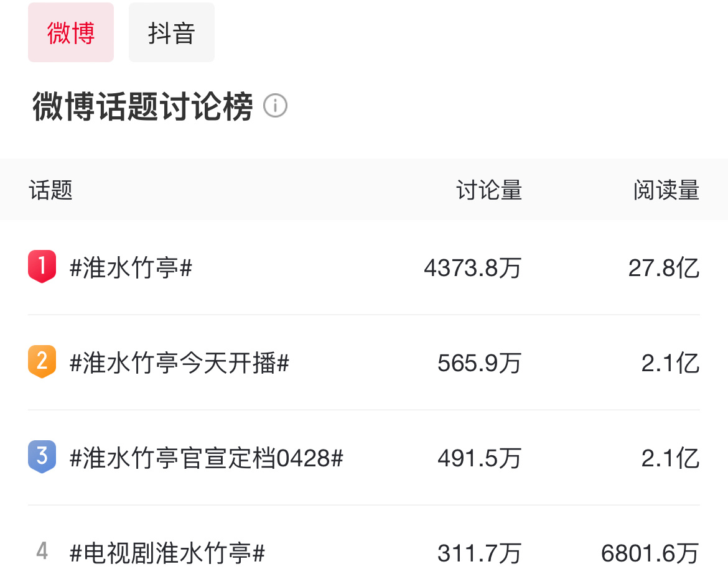
Task: Sort by 讨论量 column header
Action: 489,190
